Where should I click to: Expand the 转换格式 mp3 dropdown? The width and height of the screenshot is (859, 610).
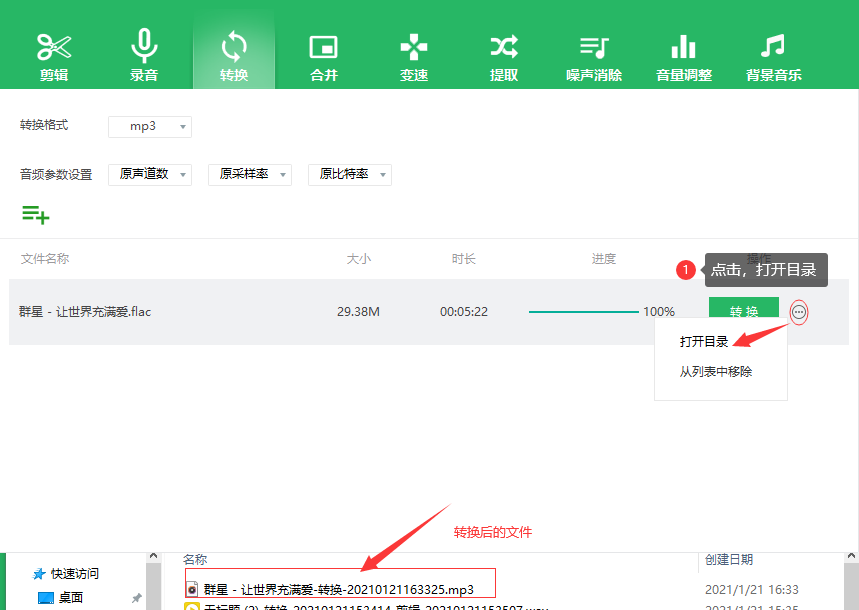click(150, 127)
